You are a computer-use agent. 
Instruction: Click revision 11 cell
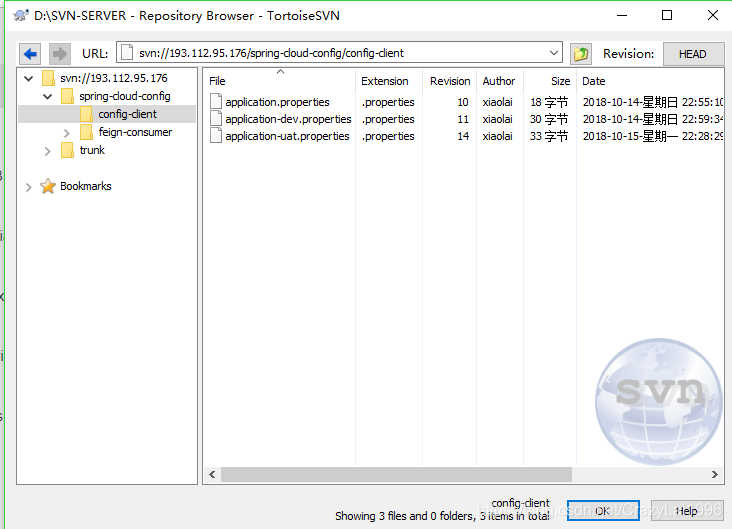pyautogui.click(x=463, y=119)
